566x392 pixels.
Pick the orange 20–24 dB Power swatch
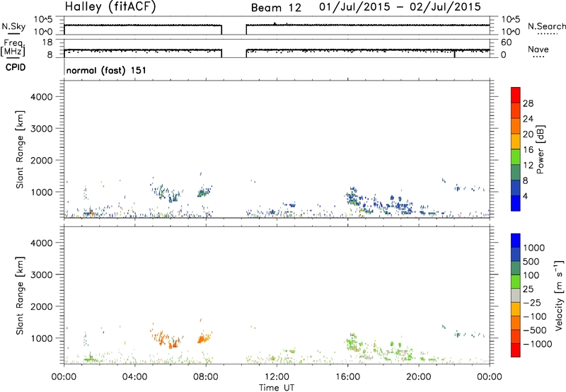point(516,126)
